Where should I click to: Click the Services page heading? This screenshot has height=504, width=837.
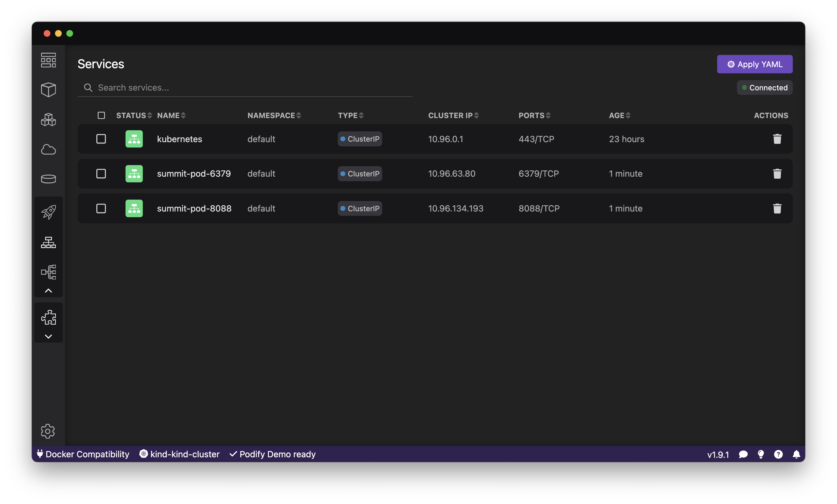tap(101, 64)
